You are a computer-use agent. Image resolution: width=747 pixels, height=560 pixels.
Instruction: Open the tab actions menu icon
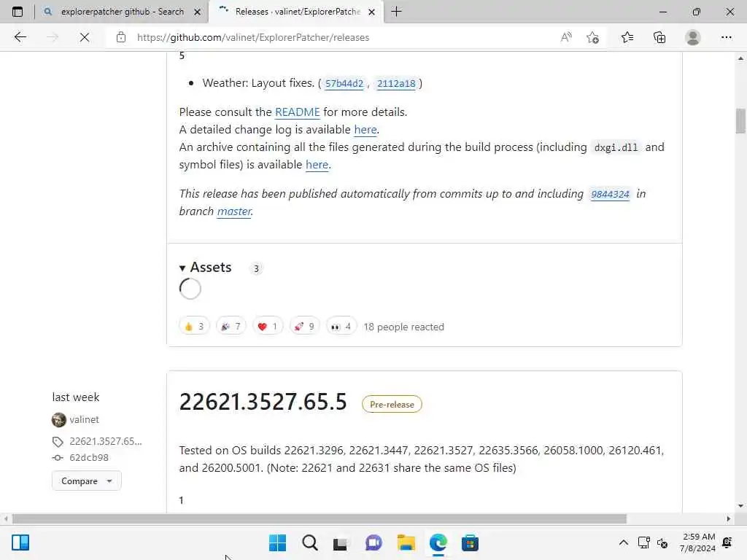coord(18,12)
